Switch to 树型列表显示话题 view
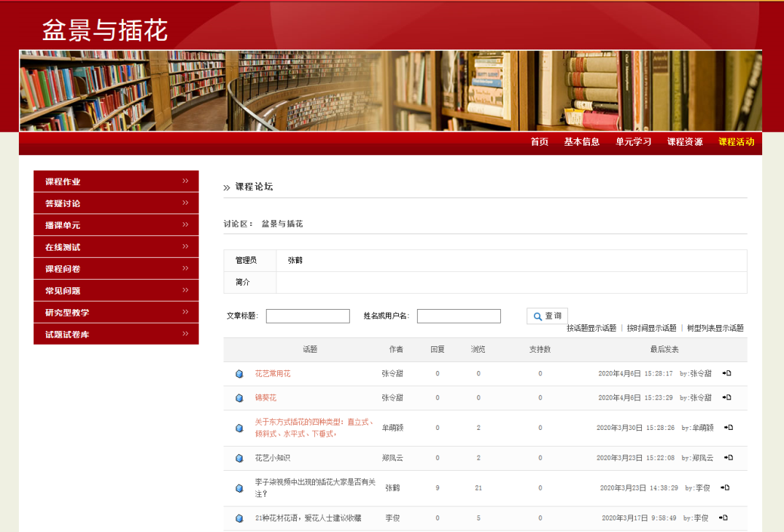This screenshot has height=532, width=784. point(715,329)
